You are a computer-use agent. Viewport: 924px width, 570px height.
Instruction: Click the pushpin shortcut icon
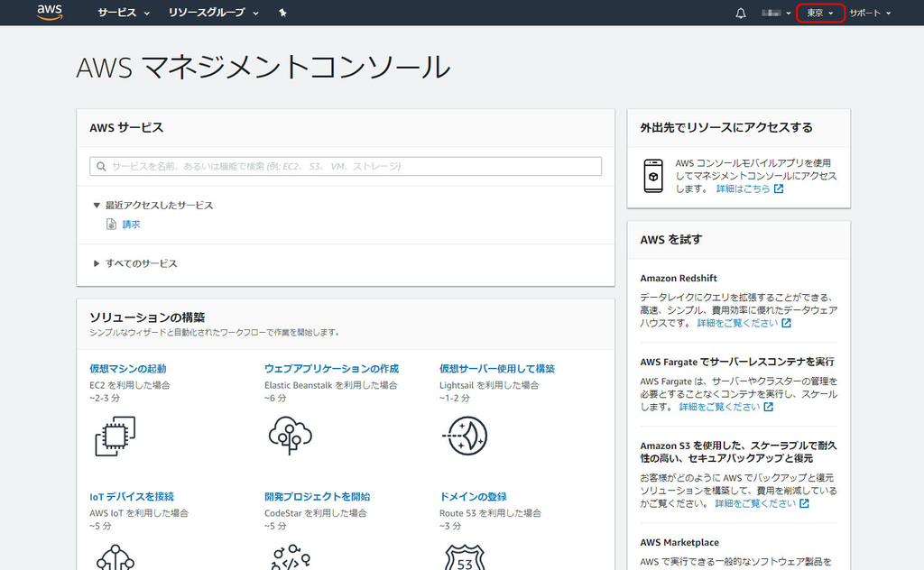pyautogui.click(x=282, y=13)
